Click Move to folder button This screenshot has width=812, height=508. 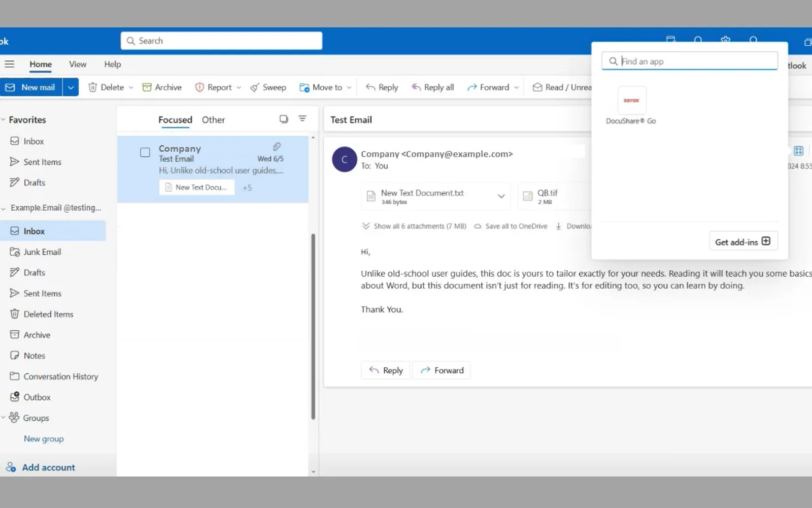pos(321,87)
